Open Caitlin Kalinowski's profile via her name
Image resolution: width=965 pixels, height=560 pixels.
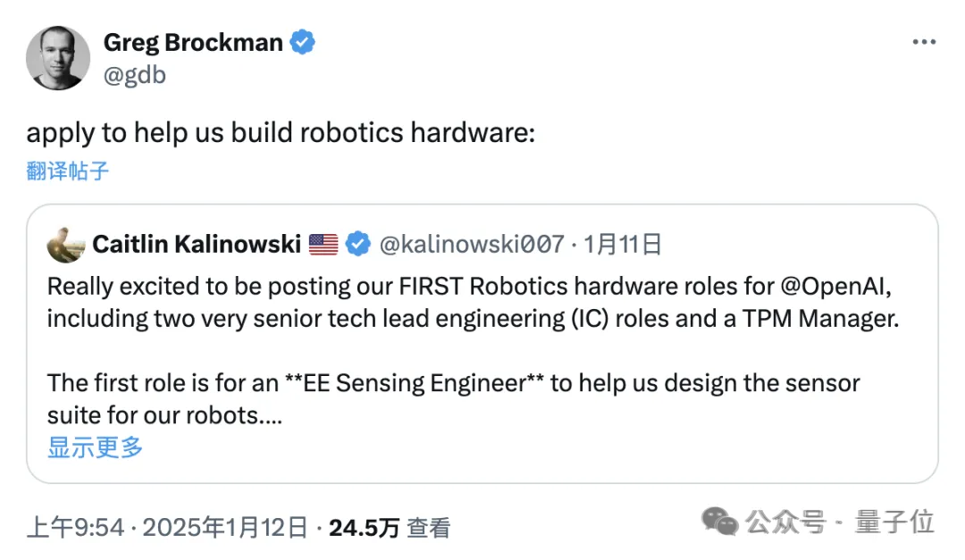(197, 244)
